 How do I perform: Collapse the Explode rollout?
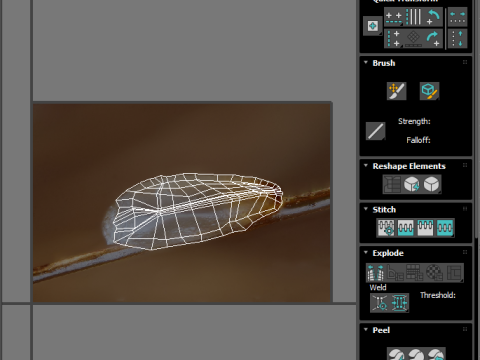tap(366, 252)
